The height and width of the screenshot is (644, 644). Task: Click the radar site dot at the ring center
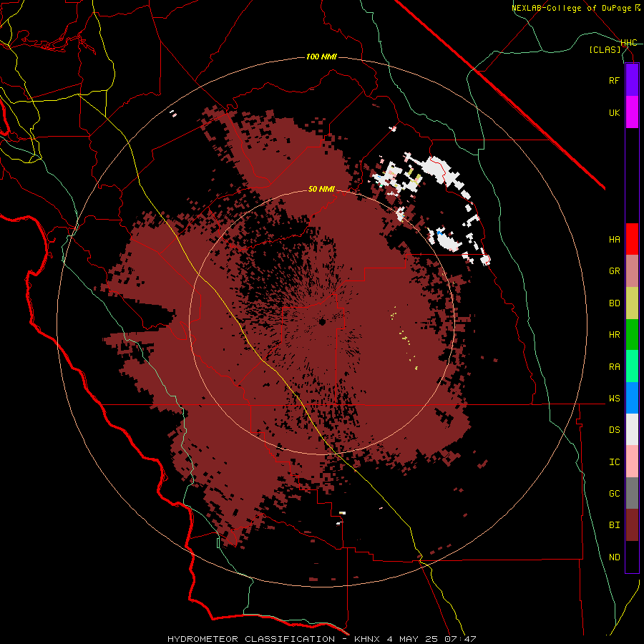(x=322, y=322)
